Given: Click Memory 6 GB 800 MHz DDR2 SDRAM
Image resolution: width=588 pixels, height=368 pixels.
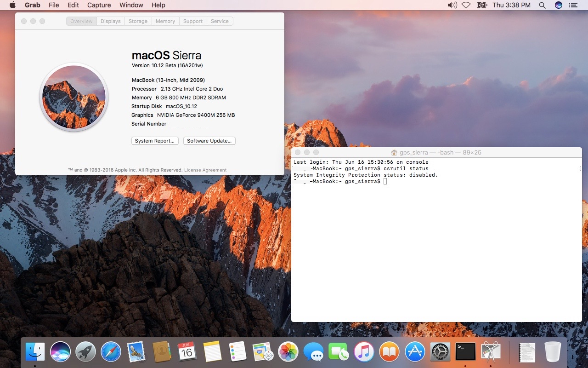Looking at the screenshot, I should (179, 98).
